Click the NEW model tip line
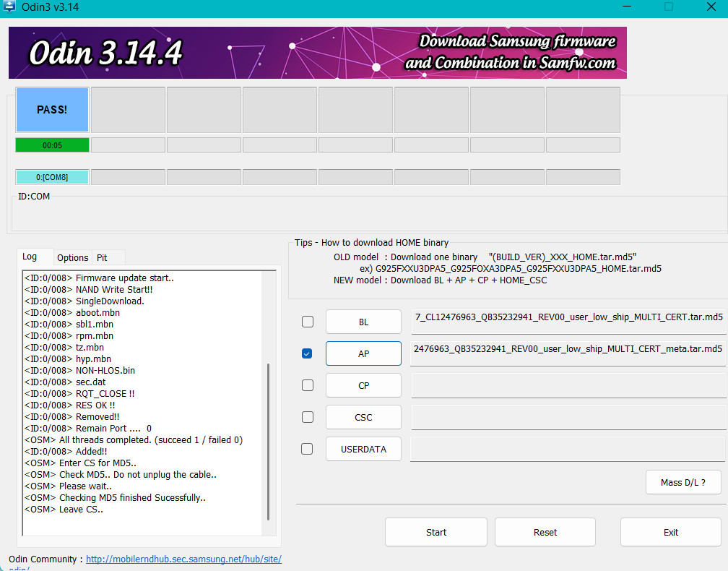The height and width of the screenshot is (571, 728). (x=440, y=280)
